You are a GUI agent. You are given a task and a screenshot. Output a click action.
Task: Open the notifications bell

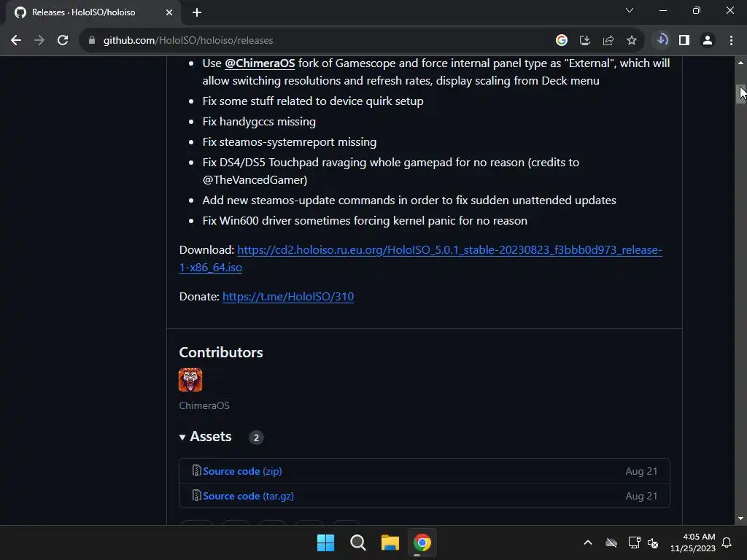(727, 542)
